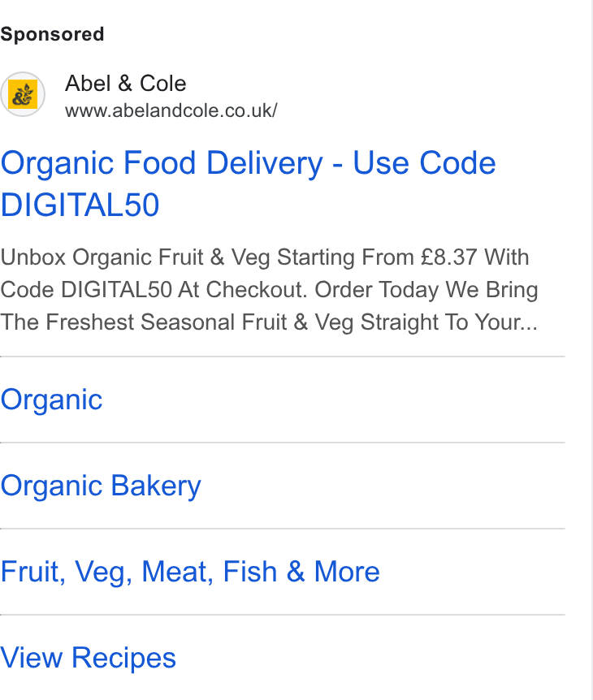The width and height of the screenshot is (593, 700).
Task: Click the 'Use Code' words in headline
Action: pyautogui.click(x=424, y=163)
